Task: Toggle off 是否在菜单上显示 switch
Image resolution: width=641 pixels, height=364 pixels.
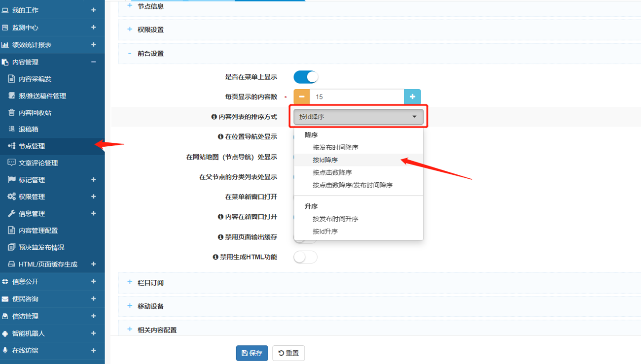Action: click(x=306, y=77)
